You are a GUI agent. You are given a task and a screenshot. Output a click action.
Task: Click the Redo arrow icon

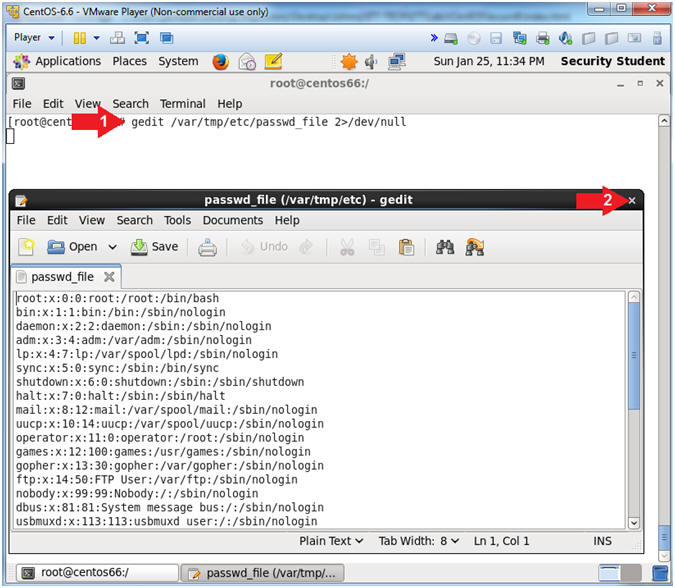click(x=306, y=247)
